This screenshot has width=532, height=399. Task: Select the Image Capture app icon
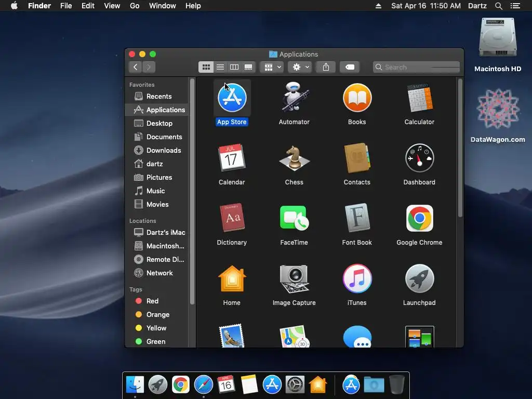294,278
